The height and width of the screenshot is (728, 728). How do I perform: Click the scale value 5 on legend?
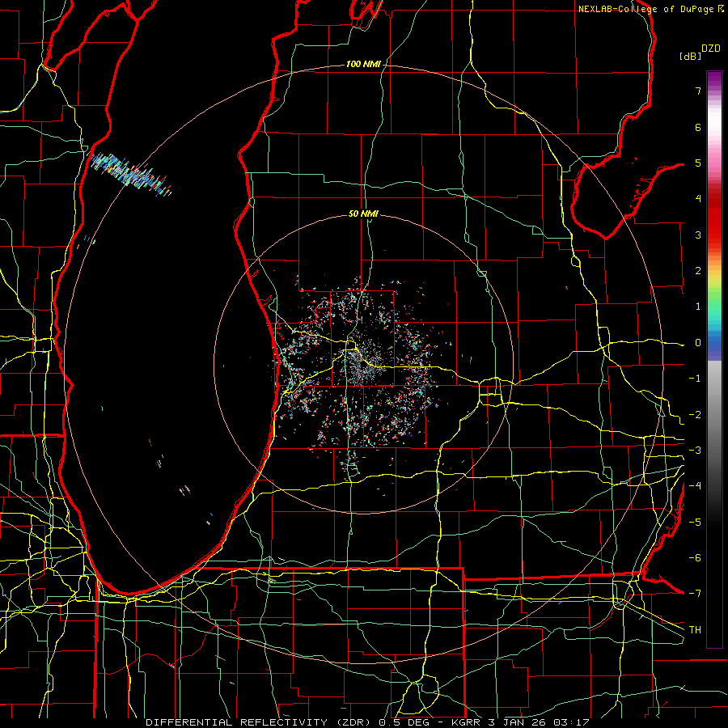[698, 163]
